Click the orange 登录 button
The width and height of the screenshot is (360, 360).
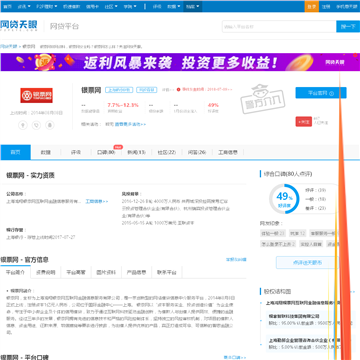(312, 6)
